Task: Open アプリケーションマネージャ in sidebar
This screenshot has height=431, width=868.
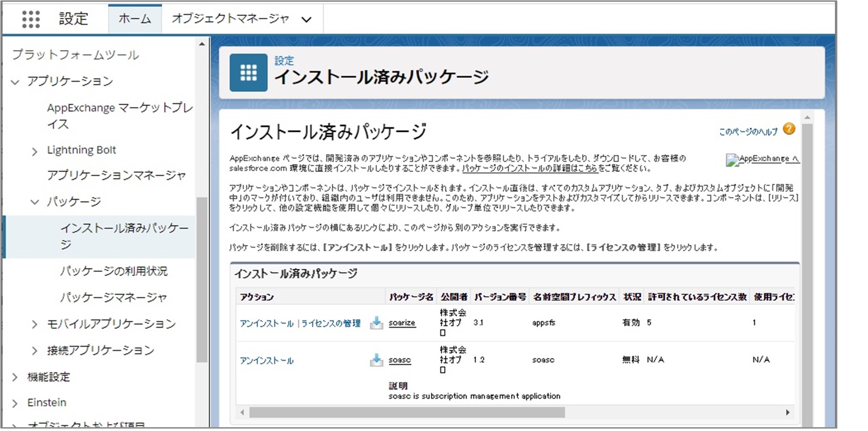Action: point(116,175)
